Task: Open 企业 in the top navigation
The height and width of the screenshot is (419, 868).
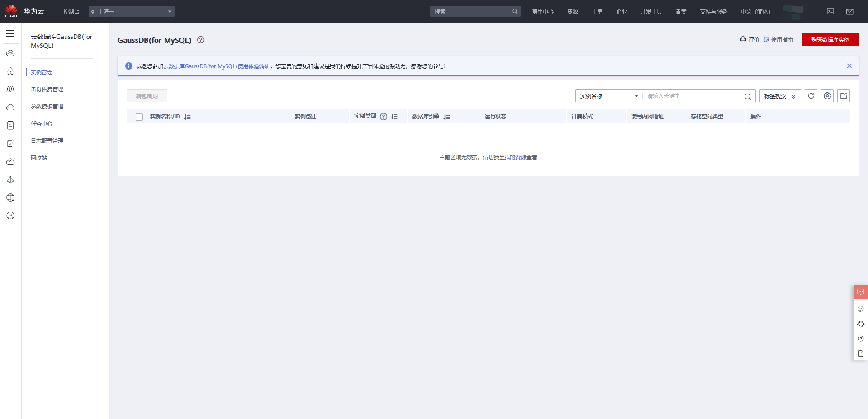Action: tap(622, 12)
